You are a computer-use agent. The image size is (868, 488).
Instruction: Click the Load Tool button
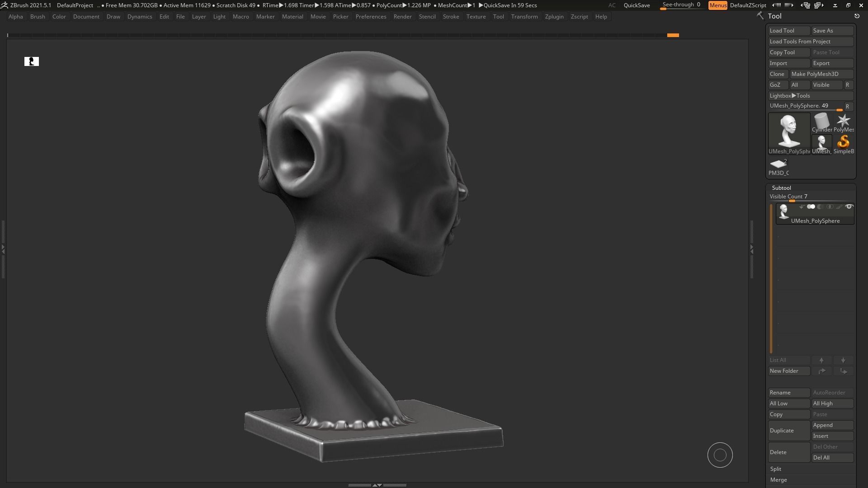click(789, 31)
